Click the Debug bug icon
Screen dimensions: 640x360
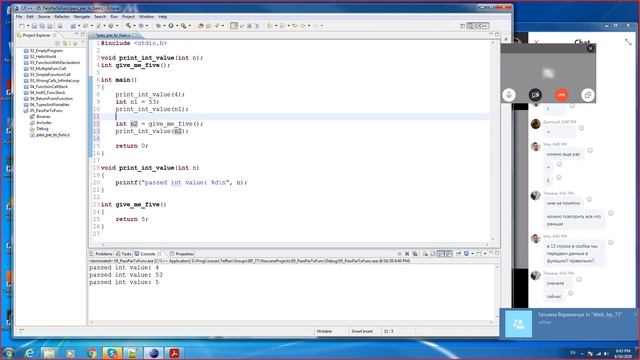(x=158, y=26)
